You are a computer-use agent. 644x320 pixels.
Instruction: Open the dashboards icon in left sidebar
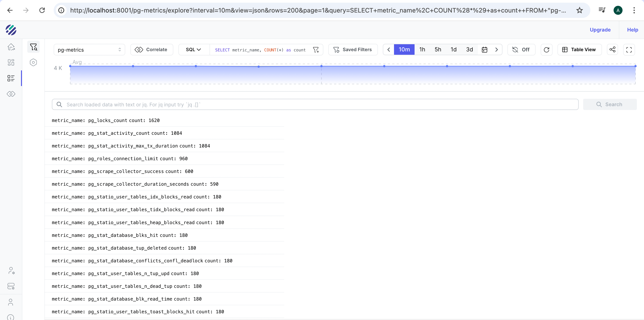11,62
